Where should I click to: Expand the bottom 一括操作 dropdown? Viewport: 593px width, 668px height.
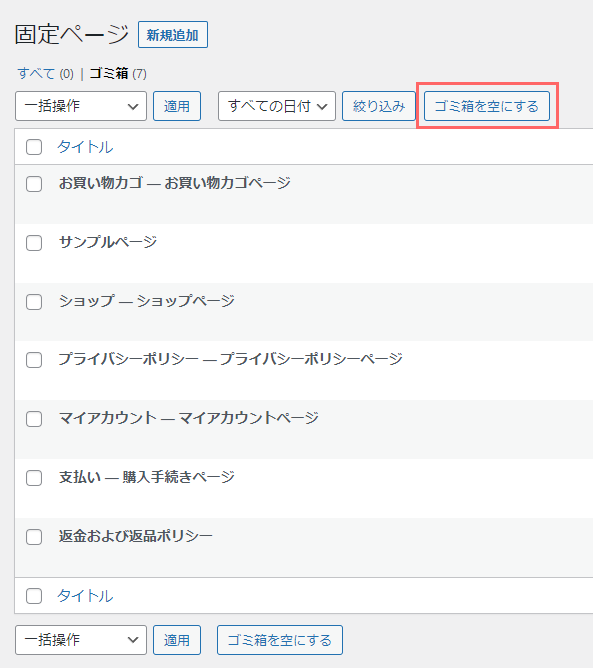click(81, 640)
